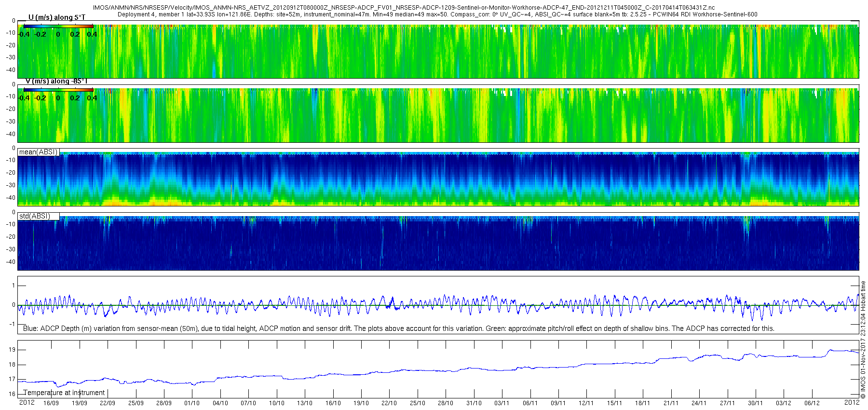
Task: Click the 13/10 date tick label
Action: point(305,403)
